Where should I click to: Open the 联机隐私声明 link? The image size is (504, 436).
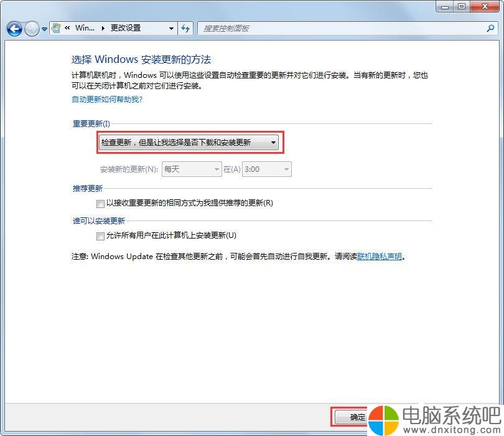click(x=380, y=257)
